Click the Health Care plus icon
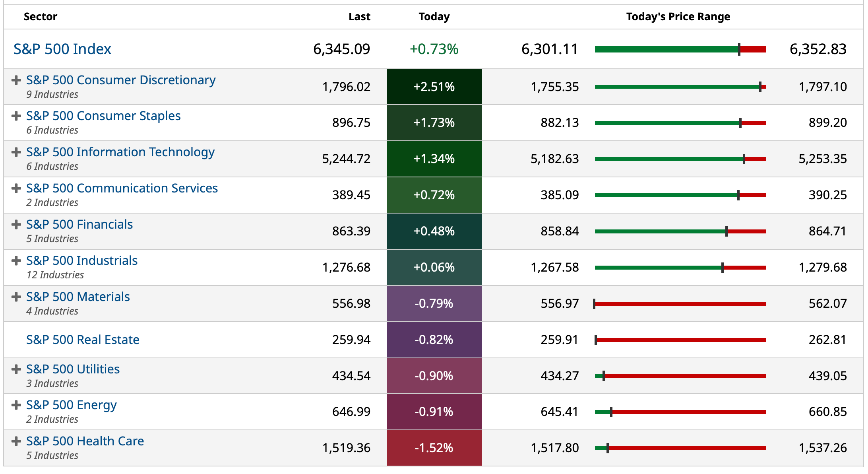Viewport: 868px width, 474px height. tap(16, 441)
